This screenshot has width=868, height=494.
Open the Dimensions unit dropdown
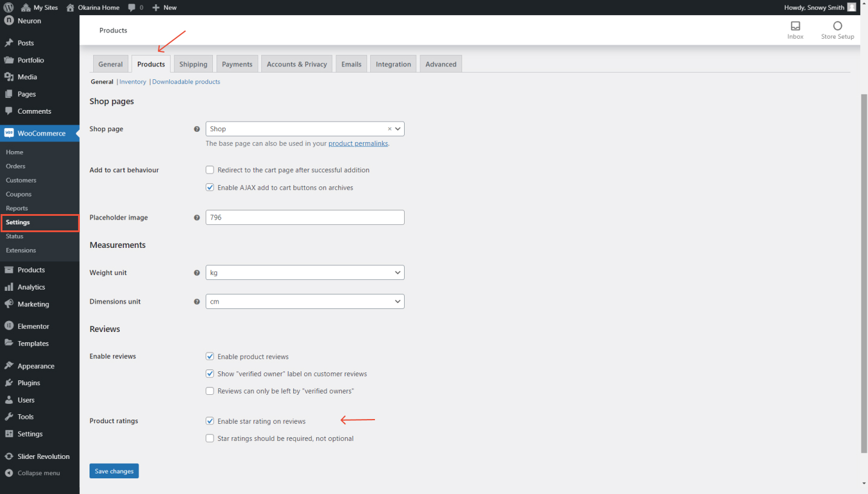coord(305,301)
